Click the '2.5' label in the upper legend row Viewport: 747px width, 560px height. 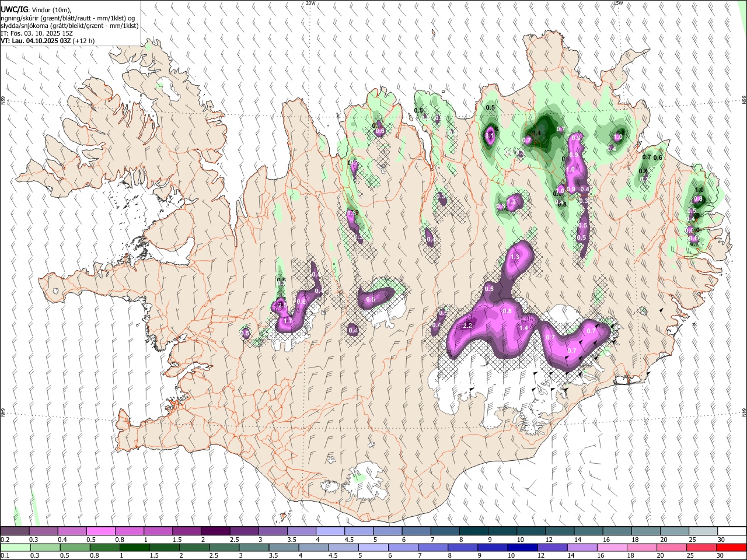tap(235, 540)
